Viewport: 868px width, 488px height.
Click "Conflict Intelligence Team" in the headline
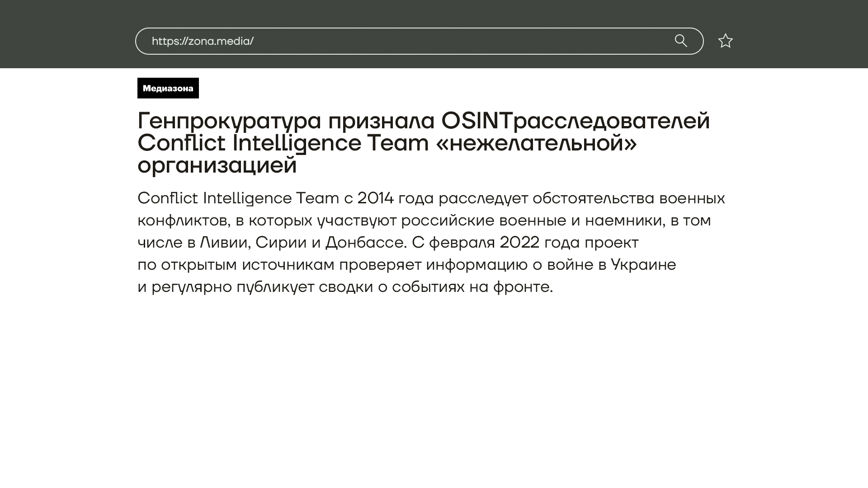(x=283, y=143)
